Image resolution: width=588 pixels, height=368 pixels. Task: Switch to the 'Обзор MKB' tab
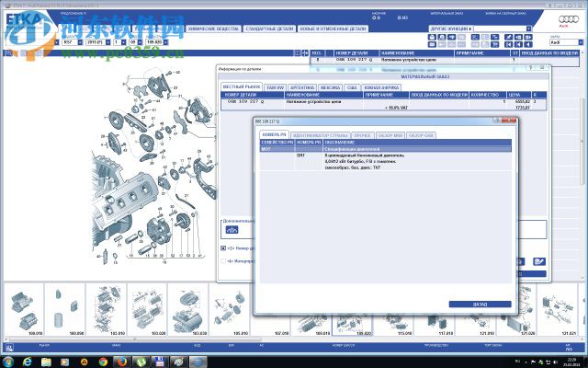tap(390, 135)
